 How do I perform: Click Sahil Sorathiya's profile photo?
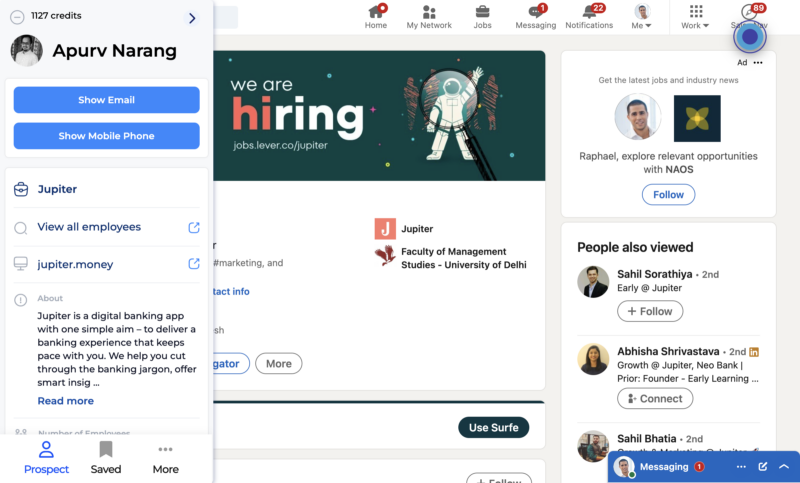click(593, 282)
